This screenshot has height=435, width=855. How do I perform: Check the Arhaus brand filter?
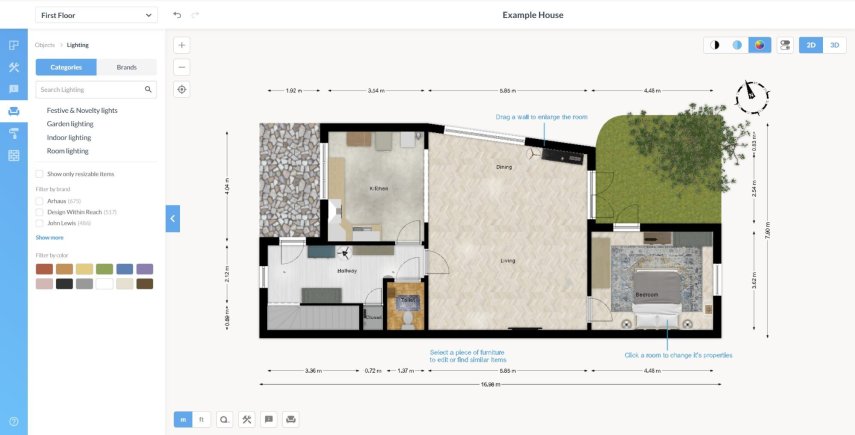39,201
